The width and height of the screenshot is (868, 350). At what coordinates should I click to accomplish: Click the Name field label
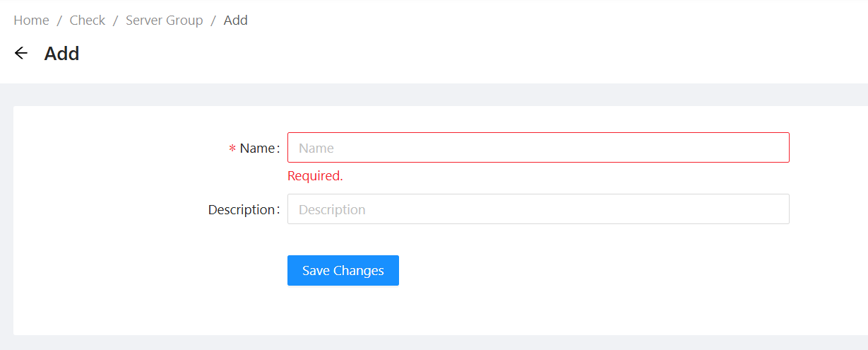(x=257, y=148)
